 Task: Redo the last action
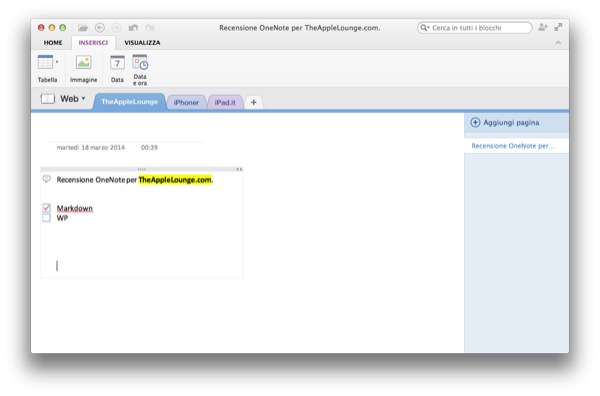(x=150, y=28)
